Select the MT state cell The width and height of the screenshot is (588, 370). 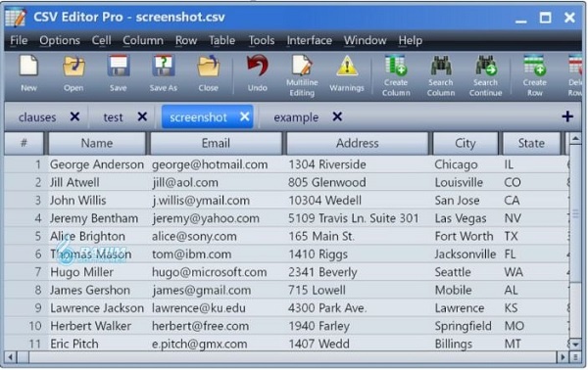513,345
